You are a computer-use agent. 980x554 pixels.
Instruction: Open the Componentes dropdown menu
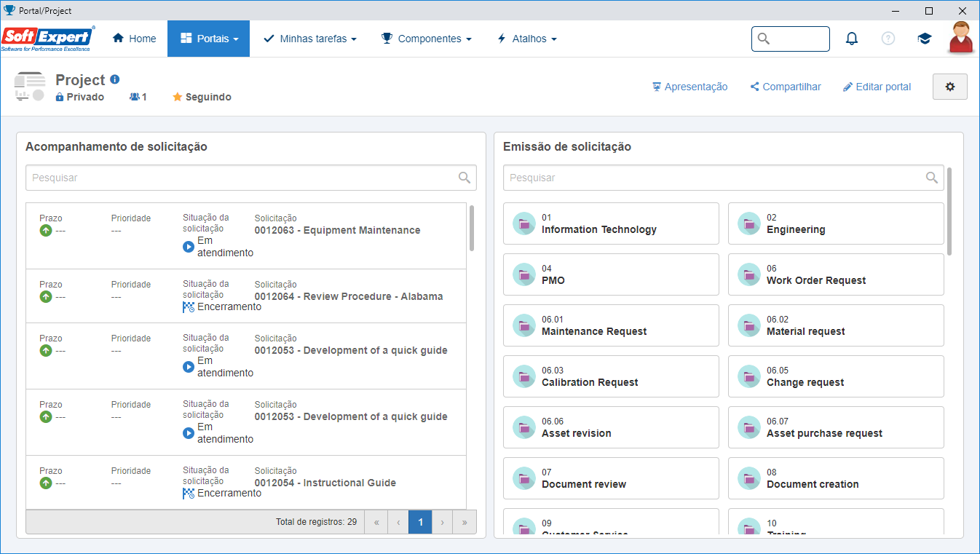click(x=427, y=39)
